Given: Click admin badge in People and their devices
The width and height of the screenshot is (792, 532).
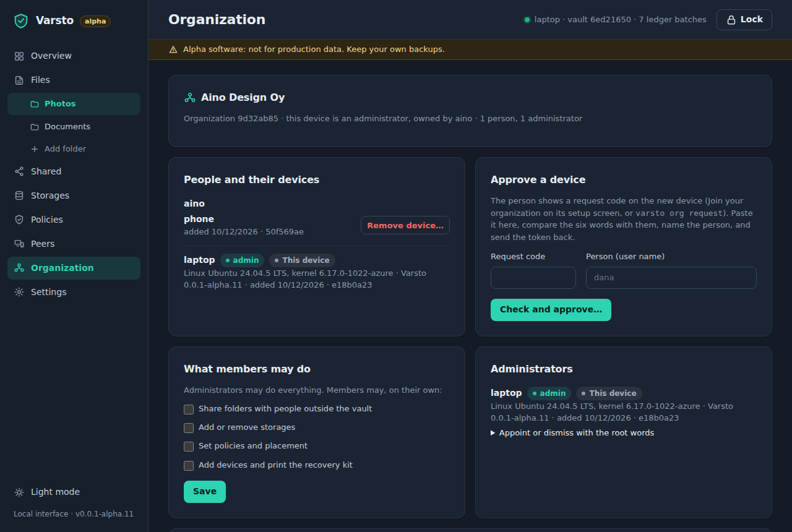Looking at the screenshot, I should (x=242, y=260).
